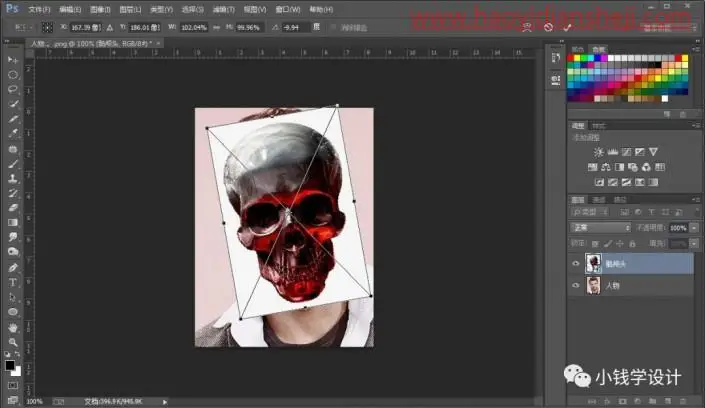The image size is (705, 408).
Task: Switch to warp mode icon
Action: (x=527, y=27)
